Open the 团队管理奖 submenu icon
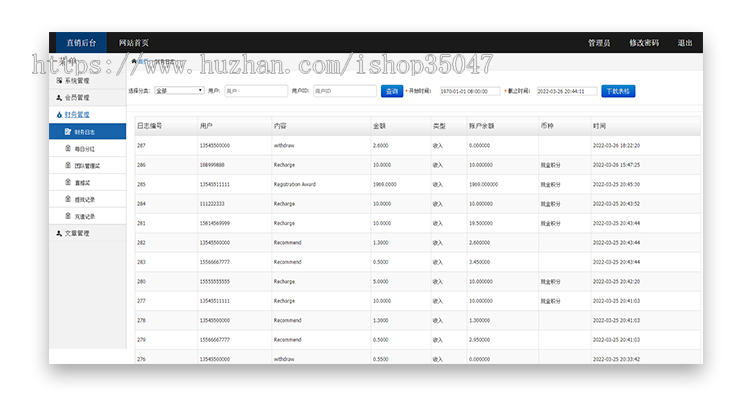Viewport: 750px width, 400px height. coord(68,166)
